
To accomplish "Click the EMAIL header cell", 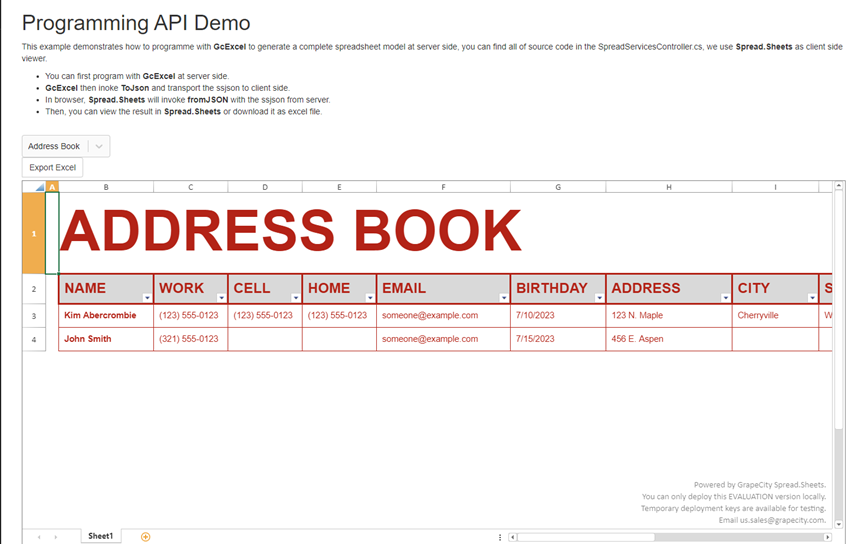I will [x=443, y=289].
